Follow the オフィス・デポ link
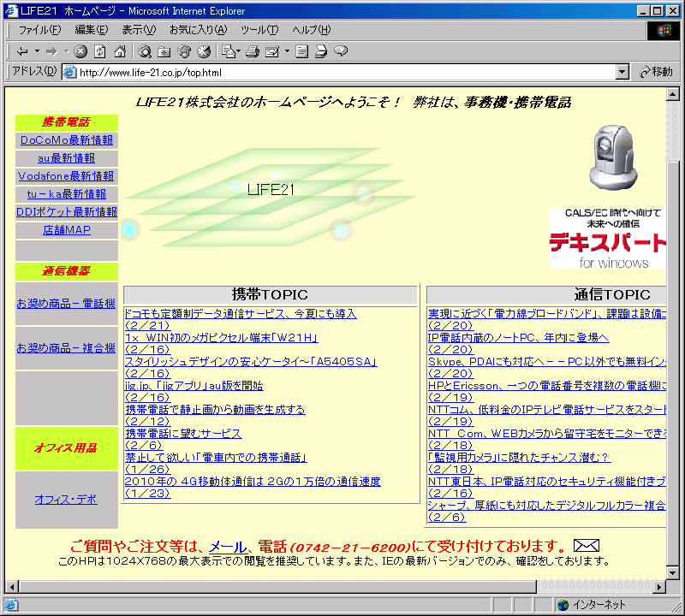The height and width of the screenshot is (616, 685). (x=66, y=500)
